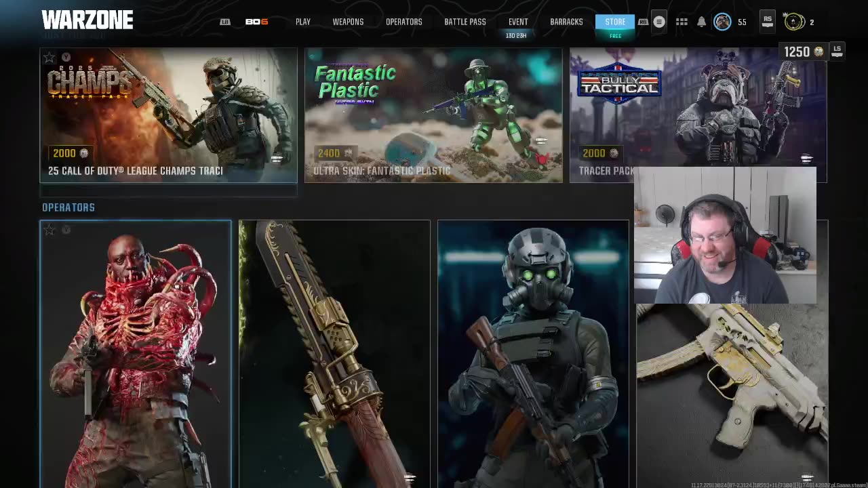Select the red flesh monster operator card
This screenshot has height=488, width=868.
click(136, 354)
